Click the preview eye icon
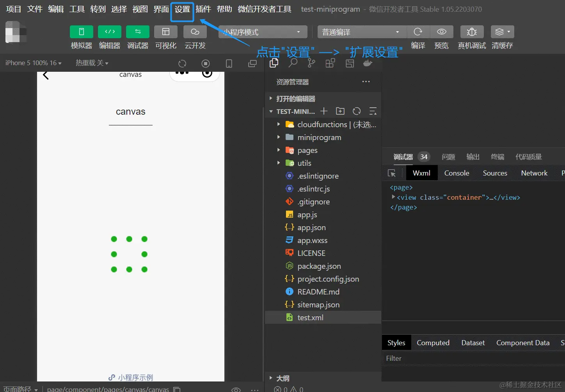Screen dimensions: 565x392 tap(442, 32)
